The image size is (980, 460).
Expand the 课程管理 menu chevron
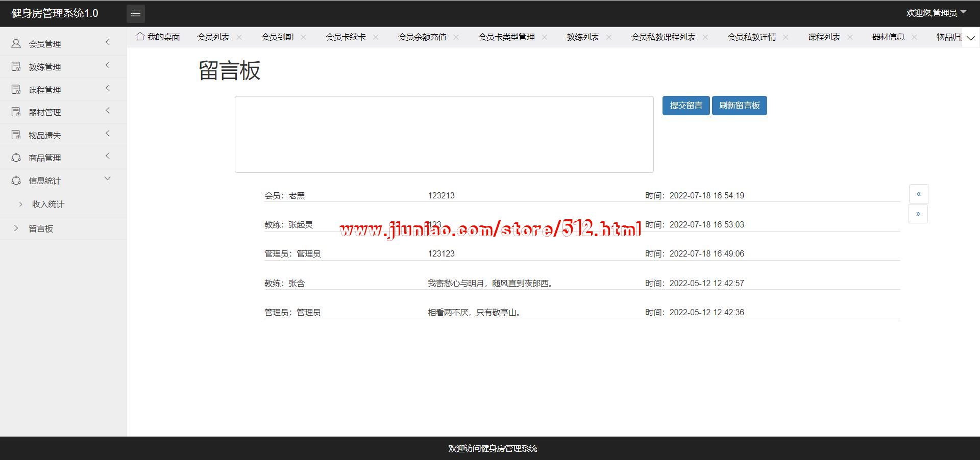coord(108,89)
